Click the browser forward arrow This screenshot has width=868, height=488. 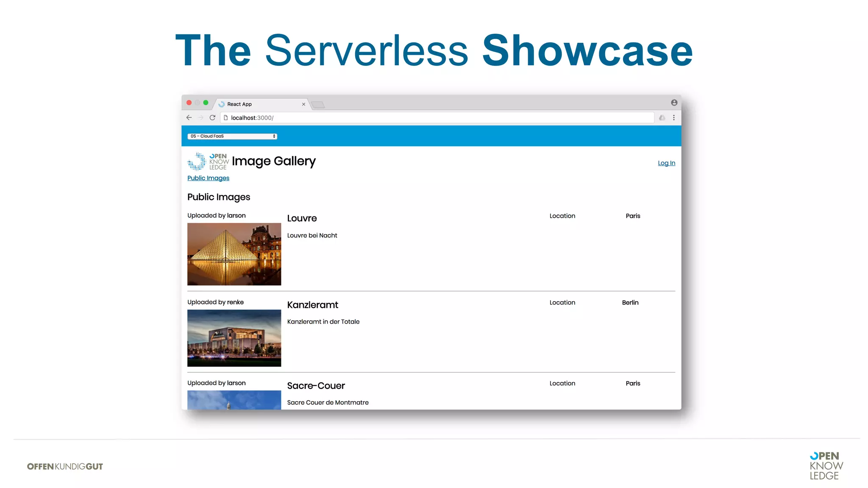coord(200,118)
